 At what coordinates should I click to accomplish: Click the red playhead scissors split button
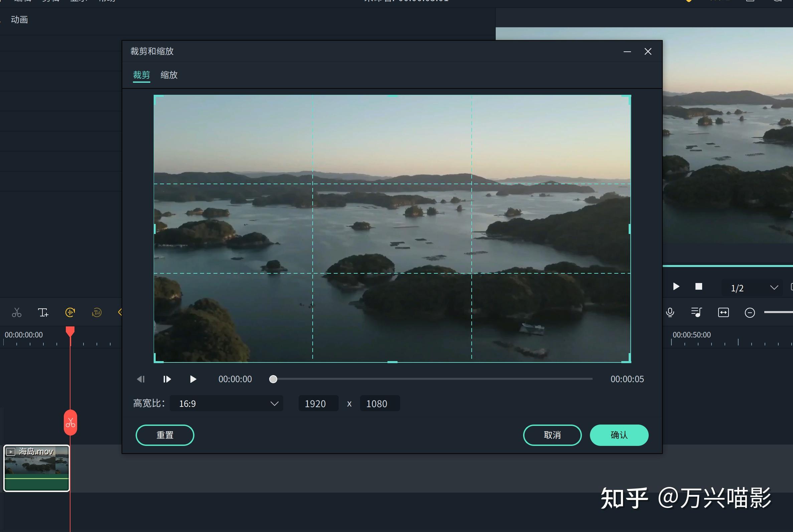[x=70, y=423]
